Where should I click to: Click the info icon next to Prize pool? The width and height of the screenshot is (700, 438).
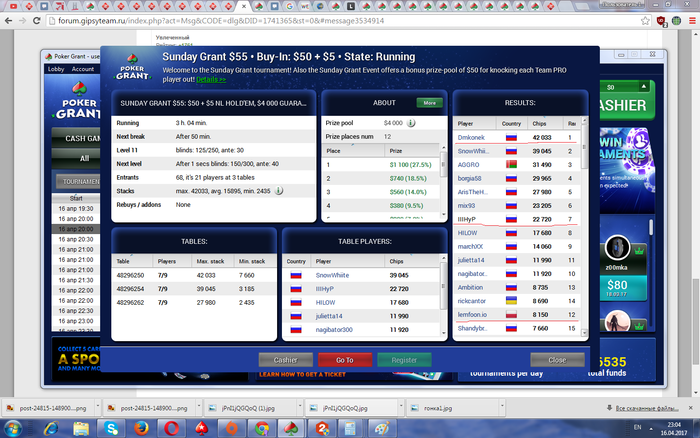(x=411, y=123)
